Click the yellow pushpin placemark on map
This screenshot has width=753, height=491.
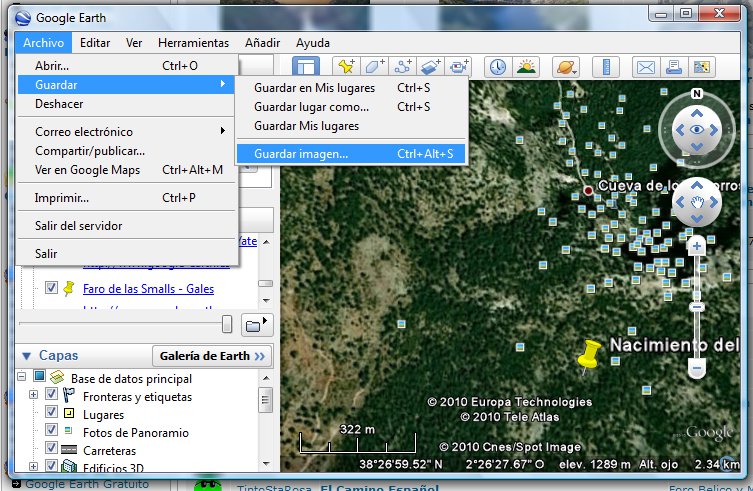tap(591, 355)
